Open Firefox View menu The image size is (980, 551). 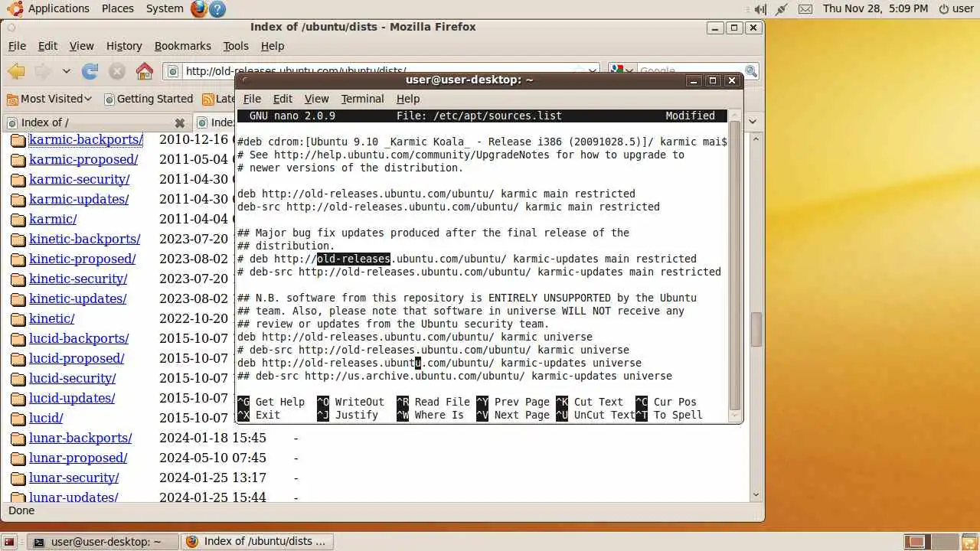coord(82,46)
